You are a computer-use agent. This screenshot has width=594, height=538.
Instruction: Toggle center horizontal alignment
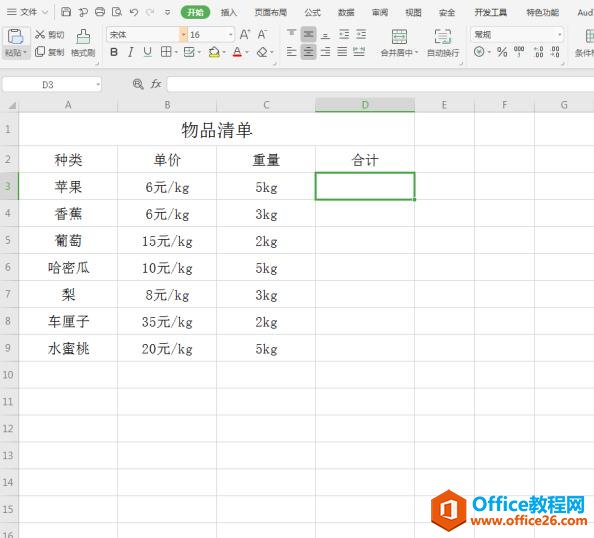coord(308,52)
